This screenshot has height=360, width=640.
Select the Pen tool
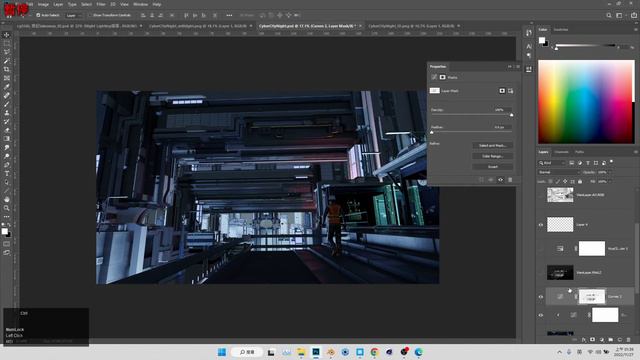7,165
